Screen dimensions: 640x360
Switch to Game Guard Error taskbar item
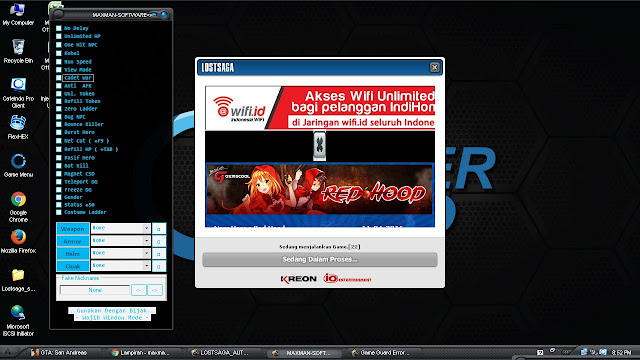tap(380, 352)
